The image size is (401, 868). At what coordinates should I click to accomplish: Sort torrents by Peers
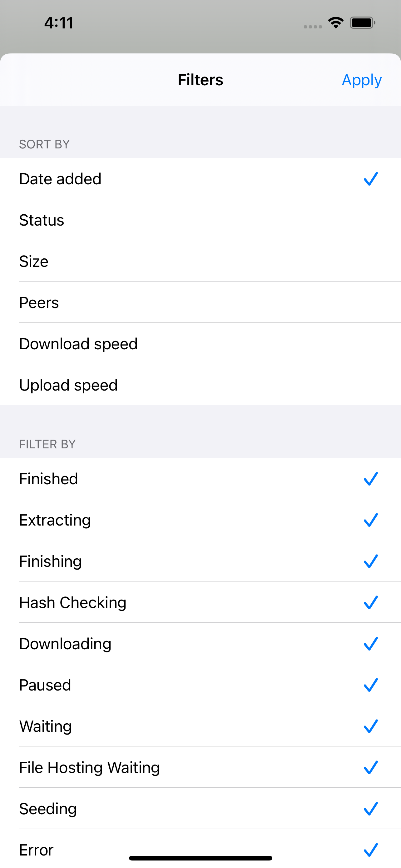coord(200,302)
